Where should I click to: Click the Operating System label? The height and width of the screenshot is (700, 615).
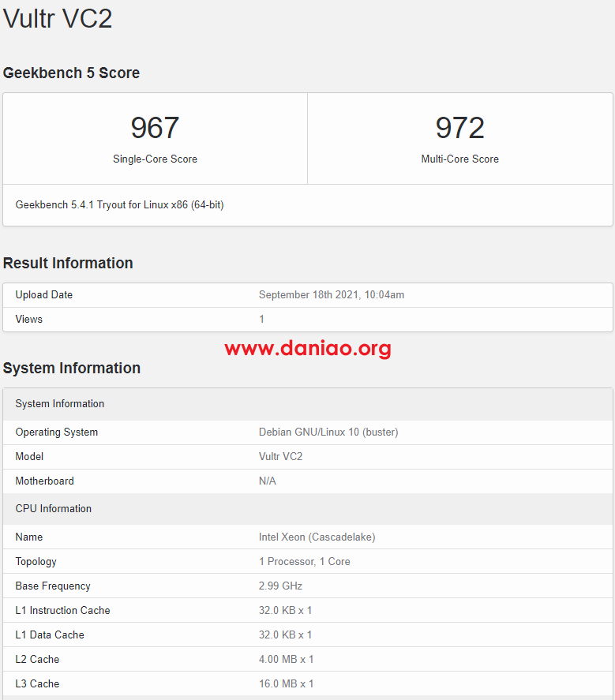tap(57, 432)
